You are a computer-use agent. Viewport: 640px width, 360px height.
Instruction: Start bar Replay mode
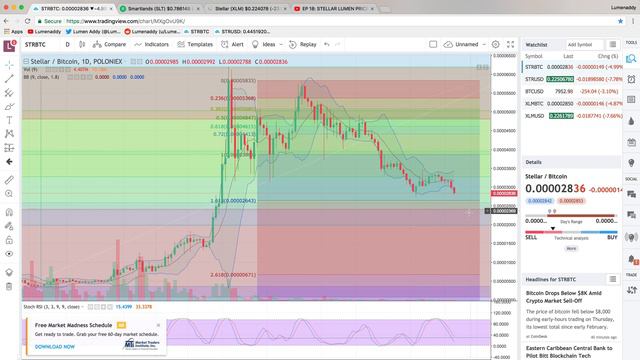(x=302, y=44)
